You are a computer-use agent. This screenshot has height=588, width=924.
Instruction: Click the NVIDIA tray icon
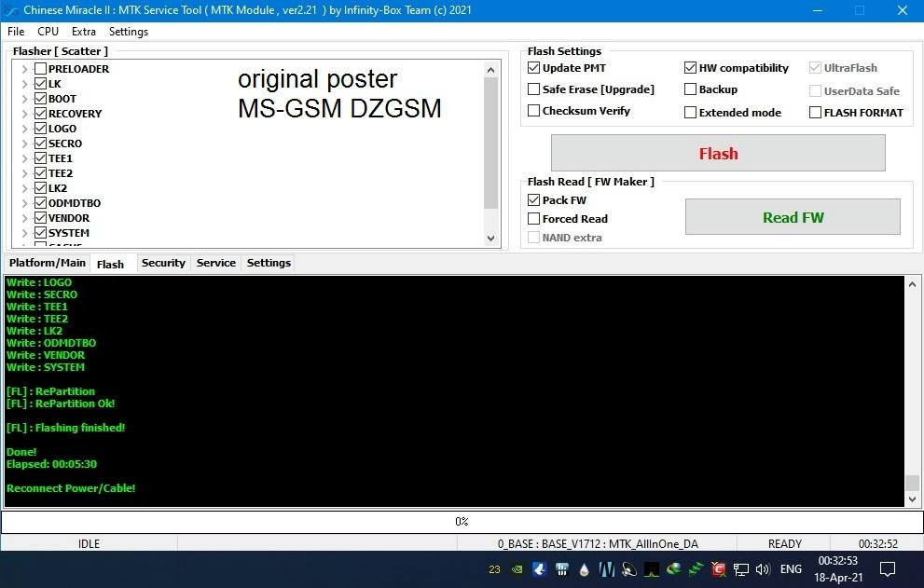517,569
